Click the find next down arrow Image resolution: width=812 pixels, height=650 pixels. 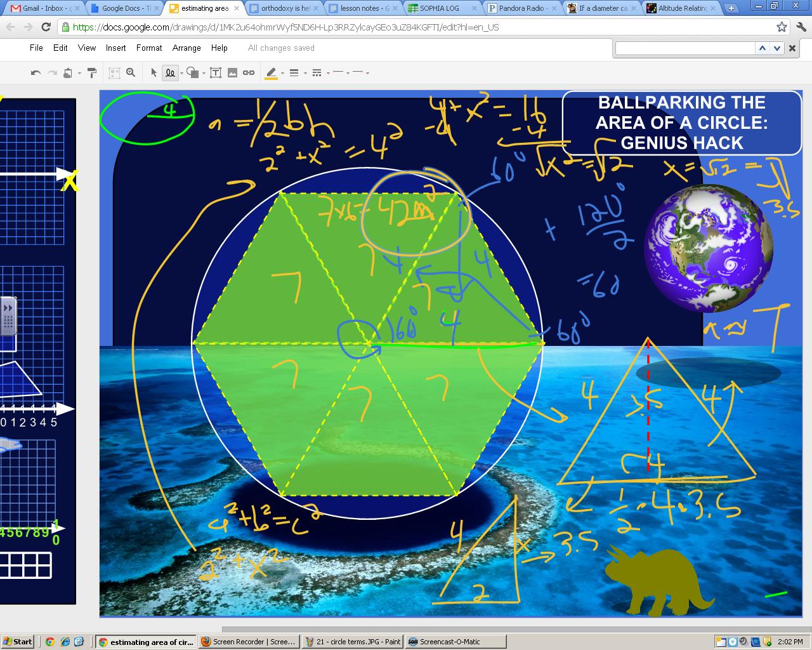tap(777, 48)
